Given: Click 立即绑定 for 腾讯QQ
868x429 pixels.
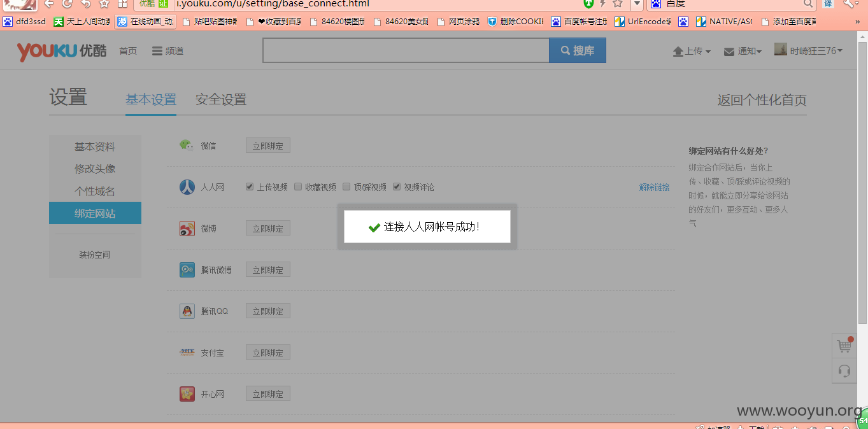Looking at the screenshot, I should click(268, 311).
